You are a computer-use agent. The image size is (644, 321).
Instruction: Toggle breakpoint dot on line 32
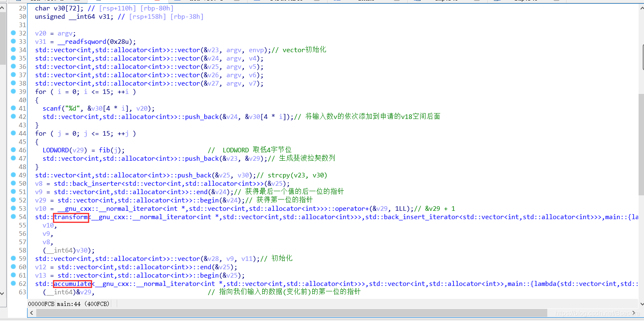click(13, 33)
